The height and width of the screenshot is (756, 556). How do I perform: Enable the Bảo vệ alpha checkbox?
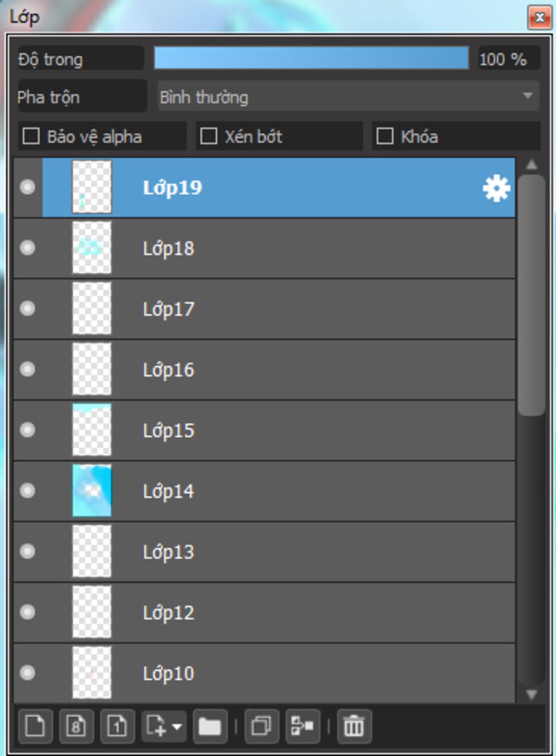[31, 136]
